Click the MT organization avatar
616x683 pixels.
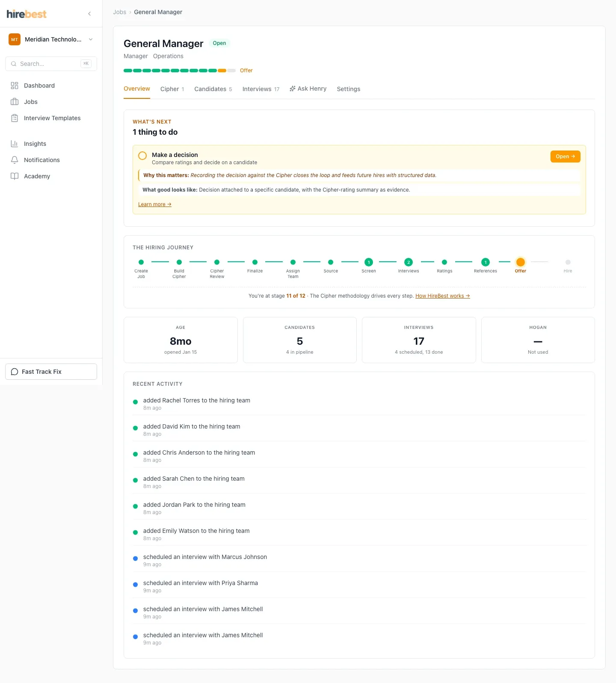click(15, 39)
